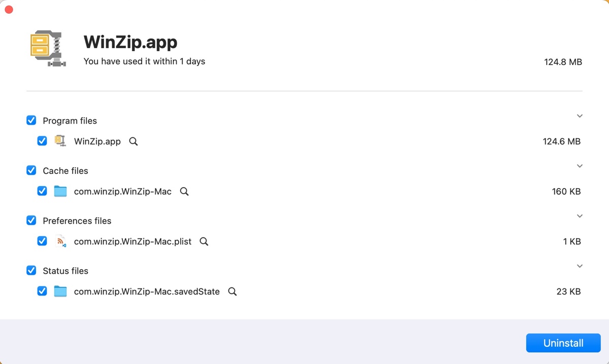Reveal com.winzip.WinZip-Mac cache folder via magnifier

pyautogui.click(x=184, y=192)
